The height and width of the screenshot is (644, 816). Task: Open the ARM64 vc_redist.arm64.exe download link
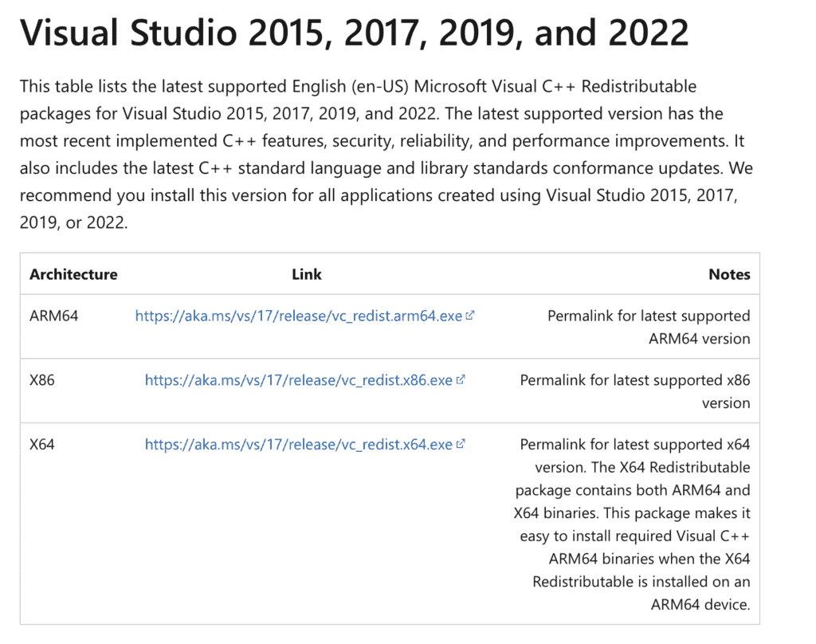(x=299, y=316)
